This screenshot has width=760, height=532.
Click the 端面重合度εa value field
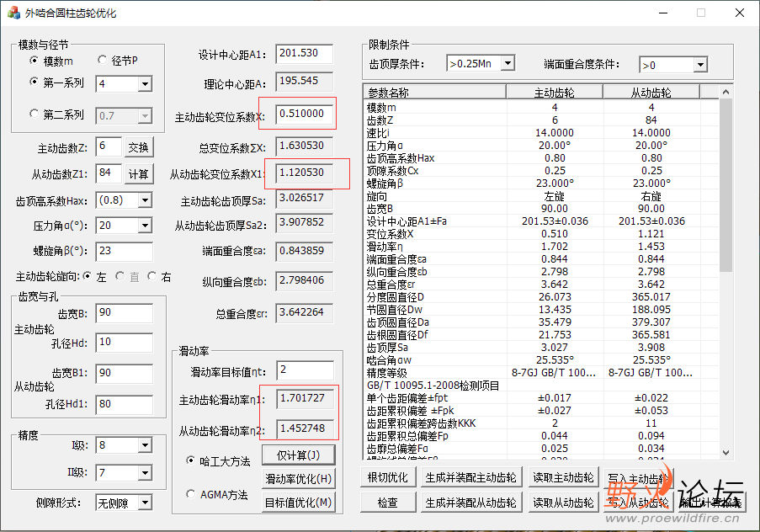(305, 251)
